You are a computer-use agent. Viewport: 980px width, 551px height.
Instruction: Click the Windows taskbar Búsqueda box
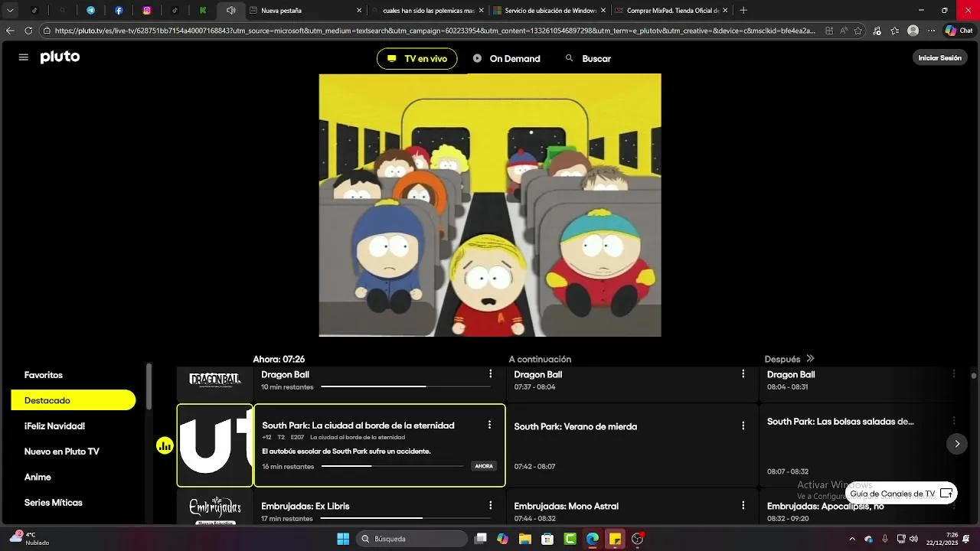click(413, 539)
